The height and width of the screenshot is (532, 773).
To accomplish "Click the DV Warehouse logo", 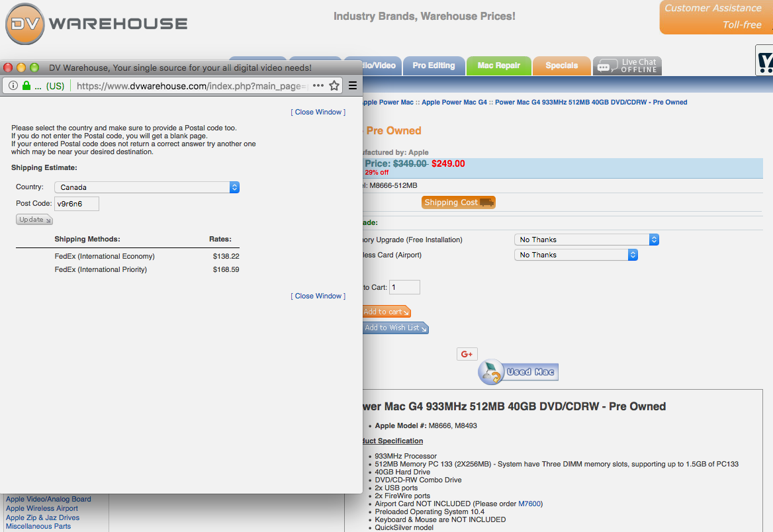I will click(x=97, y=24).
